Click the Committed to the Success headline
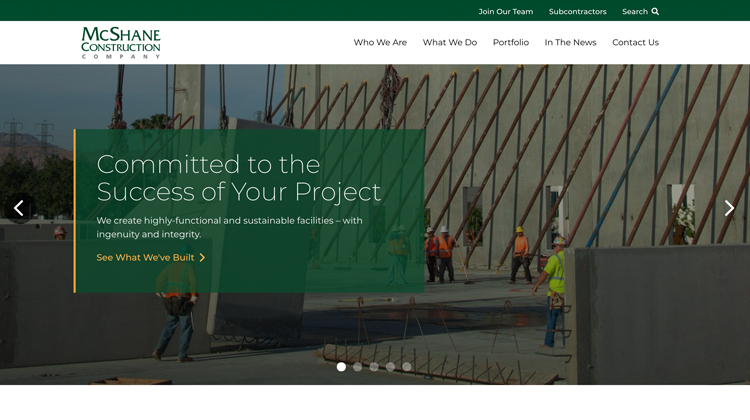Viewport: 750px width, 420px height. tap(239, 178)
